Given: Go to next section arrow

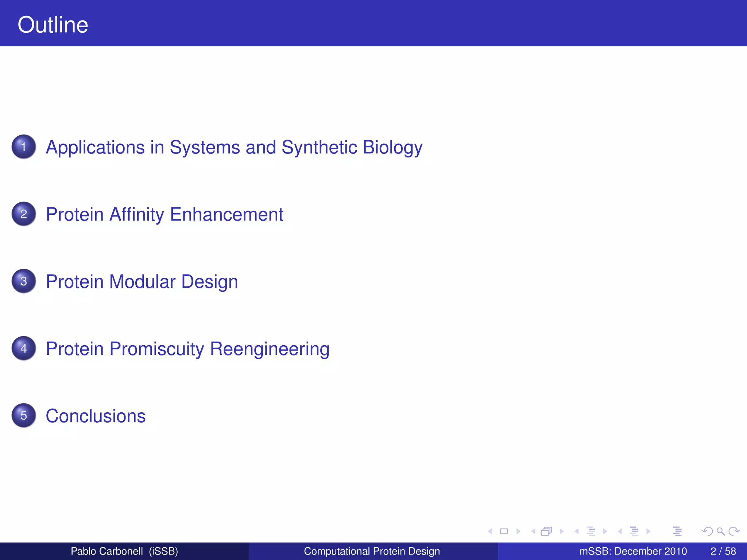Looking at the screenshot, I should coord(649,531).
